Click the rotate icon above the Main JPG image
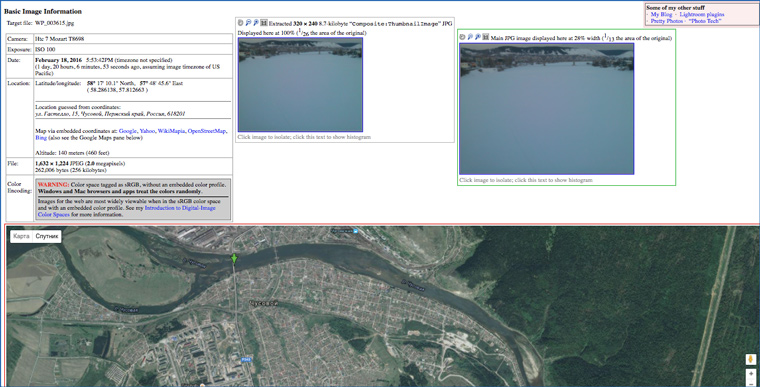760x387 pixels. pos(462,37)
